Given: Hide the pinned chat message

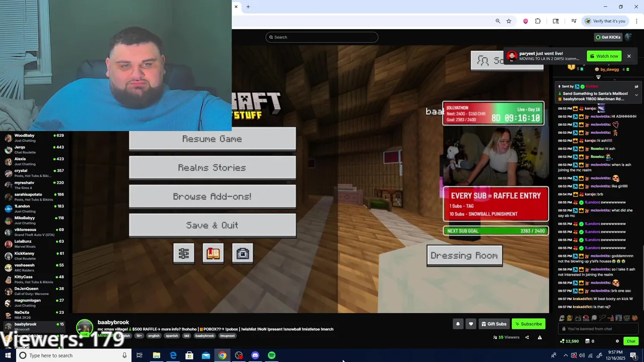Looking at the screenshot, I should tap(636, 86).
